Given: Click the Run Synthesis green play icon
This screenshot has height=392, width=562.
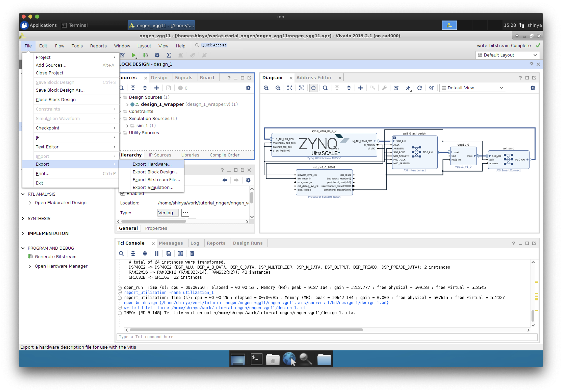Looking at the screenshot, I should pyautogui.click(x=133, y=55).
